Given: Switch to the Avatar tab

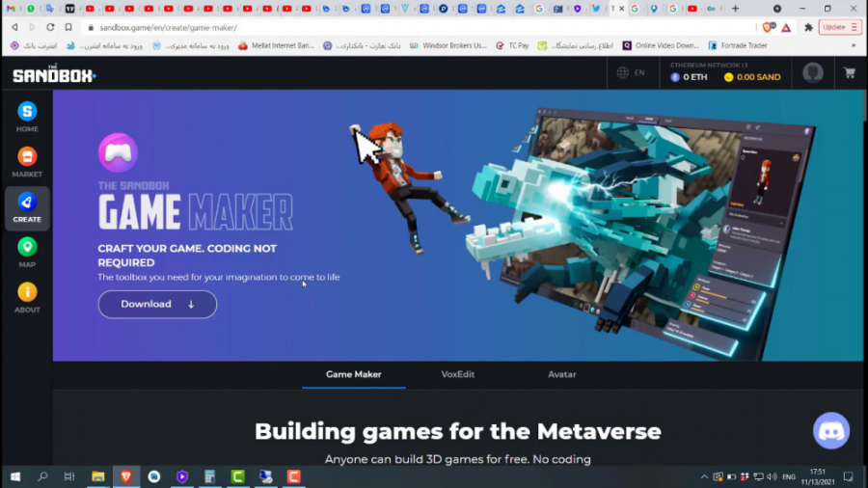Looking at the screenshot, I should coord(562,374).
